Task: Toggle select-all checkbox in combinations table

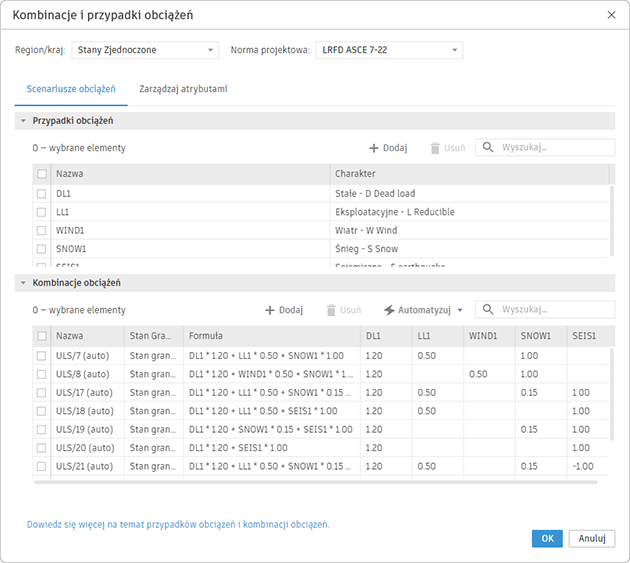Action: point(42,336)
